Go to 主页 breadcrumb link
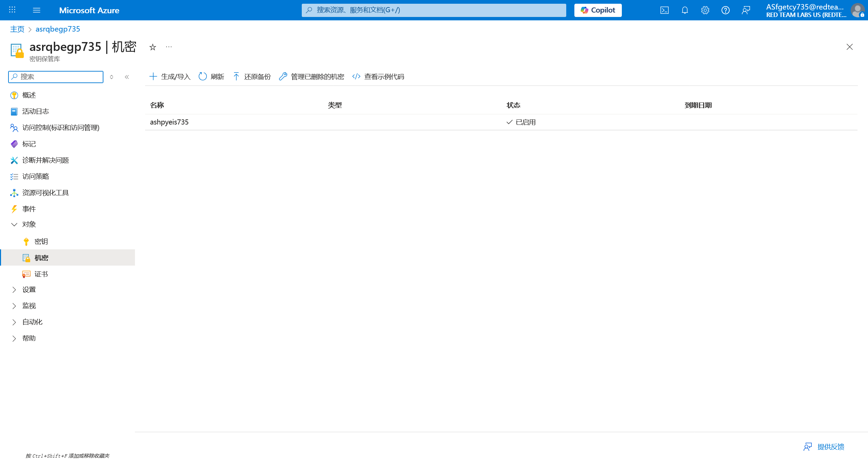 pyautogui.click(x=17, y=29)
